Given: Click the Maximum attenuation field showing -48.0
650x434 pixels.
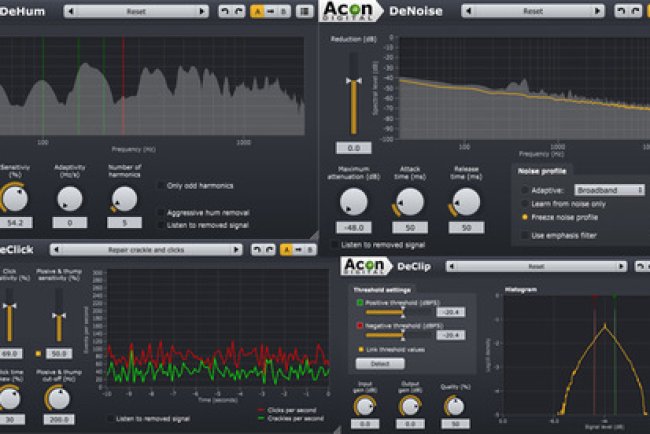Looking at the screenshot, I should 354,228.
